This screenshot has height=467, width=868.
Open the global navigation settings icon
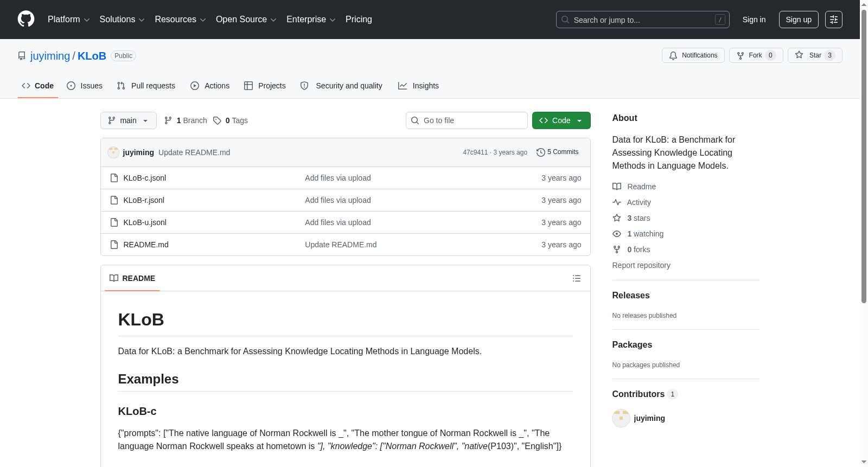coord(834,20)
